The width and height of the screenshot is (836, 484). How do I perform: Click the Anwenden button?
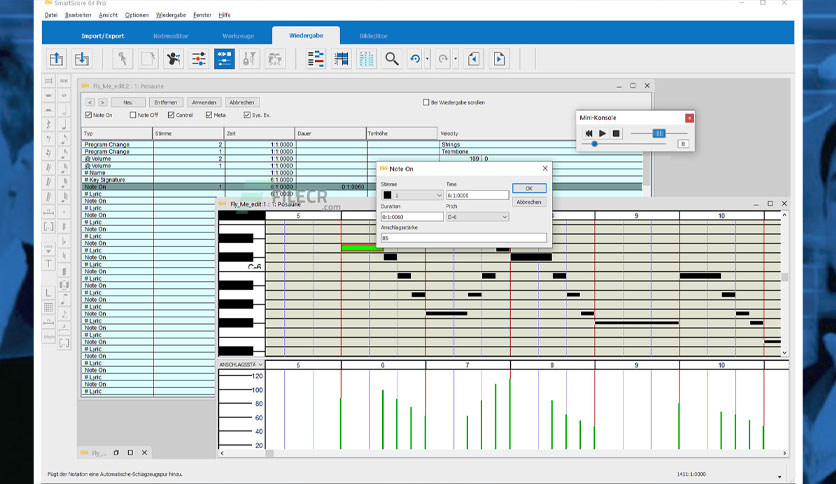(204, 102)
